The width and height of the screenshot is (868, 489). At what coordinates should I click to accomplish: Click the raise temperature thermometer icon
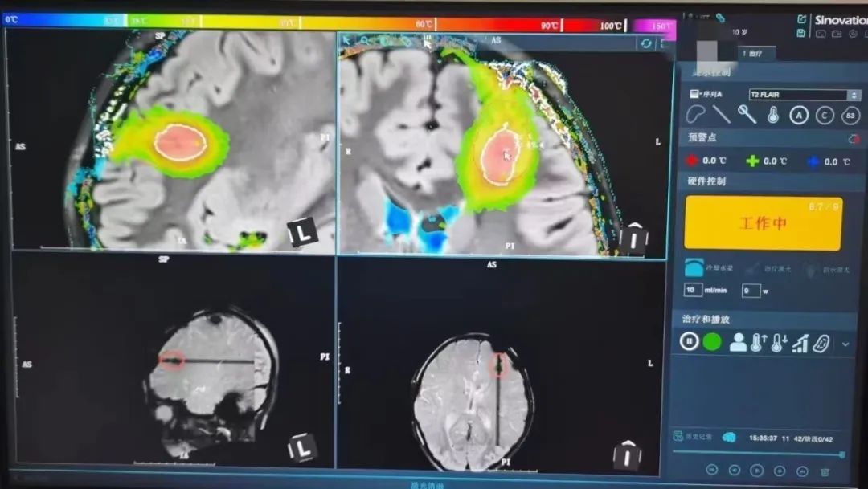[x=758, y=343]
